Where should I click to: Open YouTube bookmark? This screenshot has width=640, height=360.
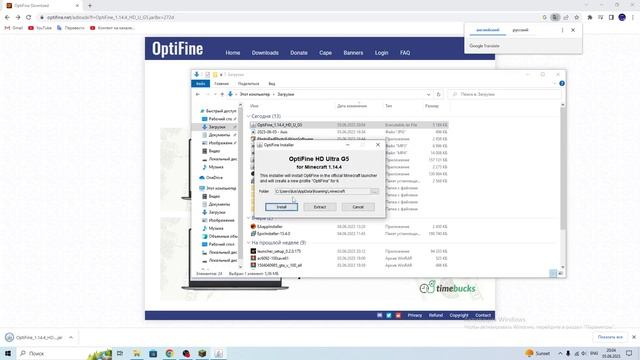pyautogui.click(x=40, y=28)
